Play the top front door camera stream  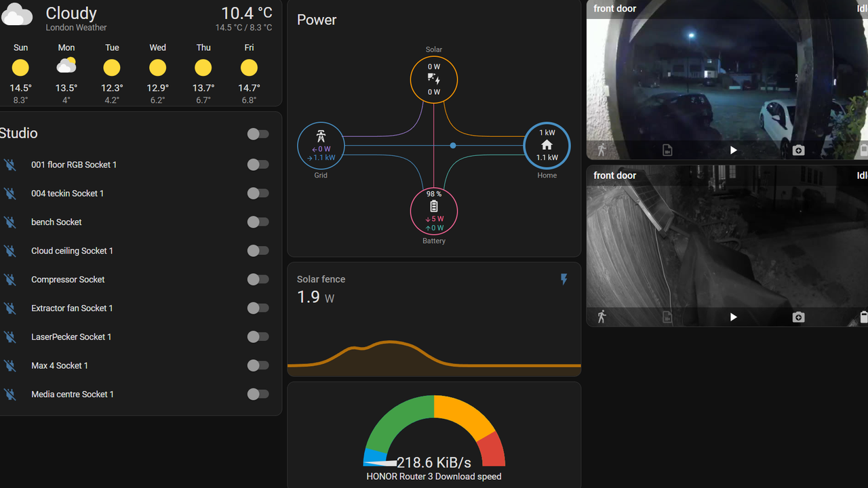733,150
